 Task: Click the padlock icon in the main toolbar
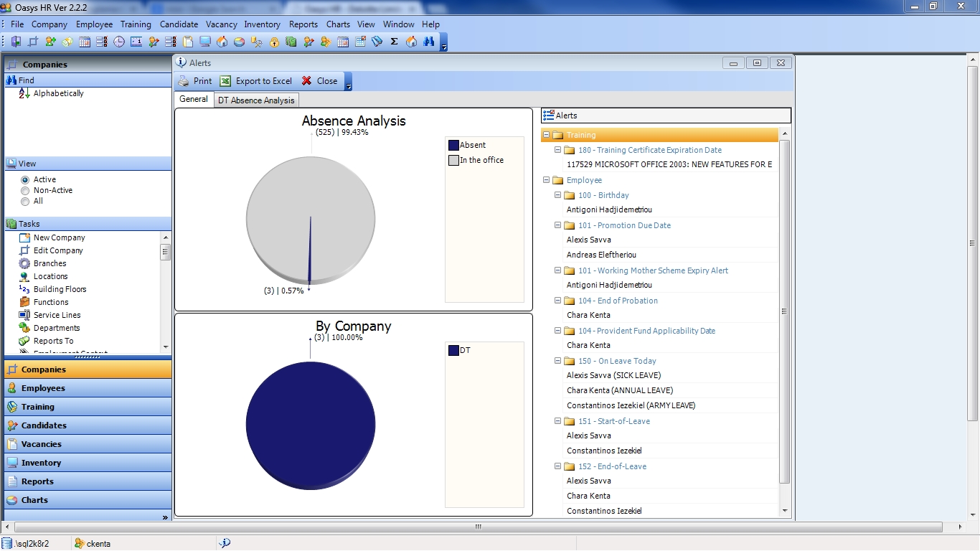[x=275, y=42]
